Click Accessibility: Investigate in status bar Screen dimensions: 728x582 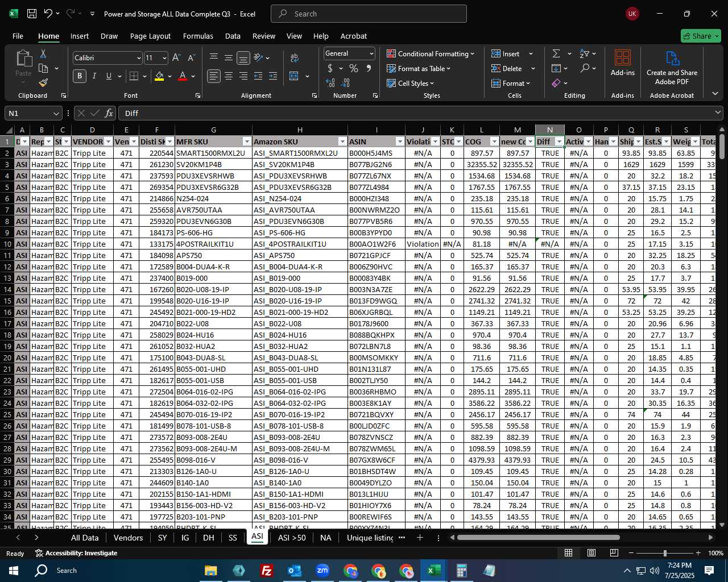point(76,553)
